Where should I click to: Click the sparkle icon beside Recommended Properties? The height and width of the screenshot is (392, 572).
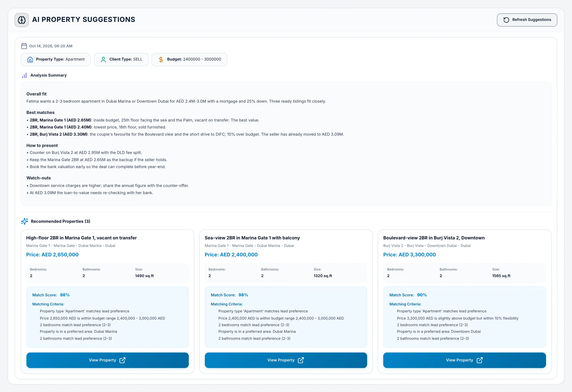(x=25, y=221)
